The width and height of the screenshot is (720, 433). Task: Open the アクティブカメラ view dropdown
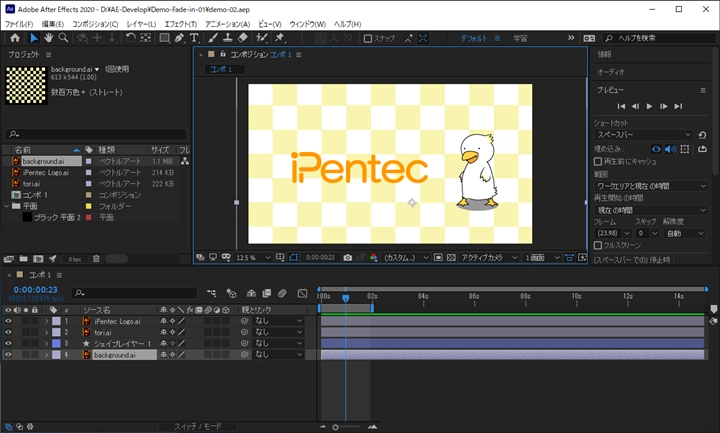(x=487, y=257)
